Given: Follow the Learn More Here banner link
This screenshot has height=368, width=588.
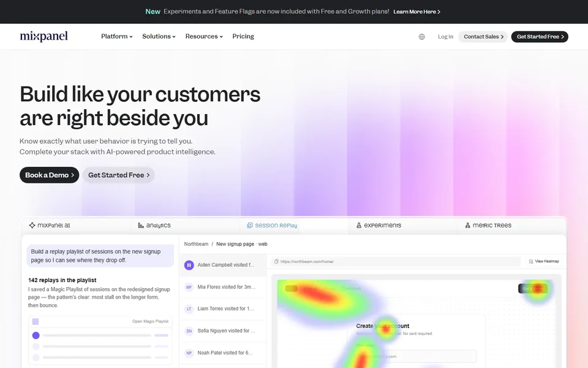Looking at the screenshot, I should [417, 12].
